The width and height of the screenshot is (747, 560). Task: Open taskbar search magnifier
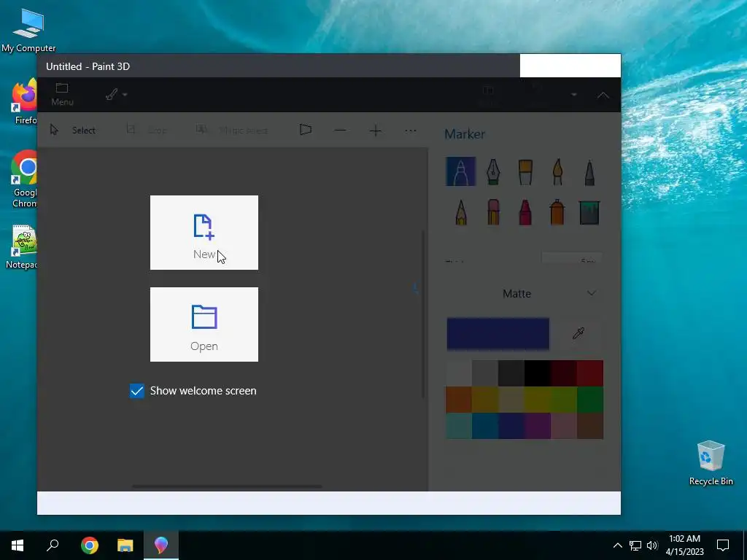[53, 545]
